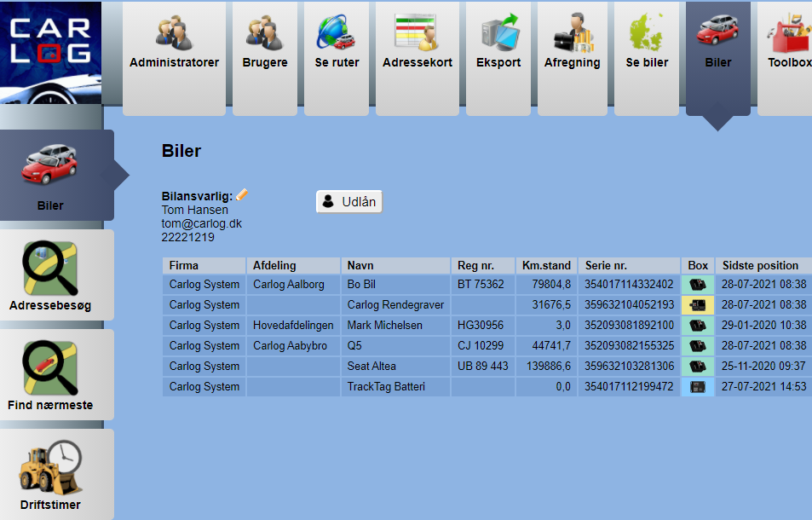Sort by the Firma column header
This screenshot has width=812, height=520.
point(204,266)
